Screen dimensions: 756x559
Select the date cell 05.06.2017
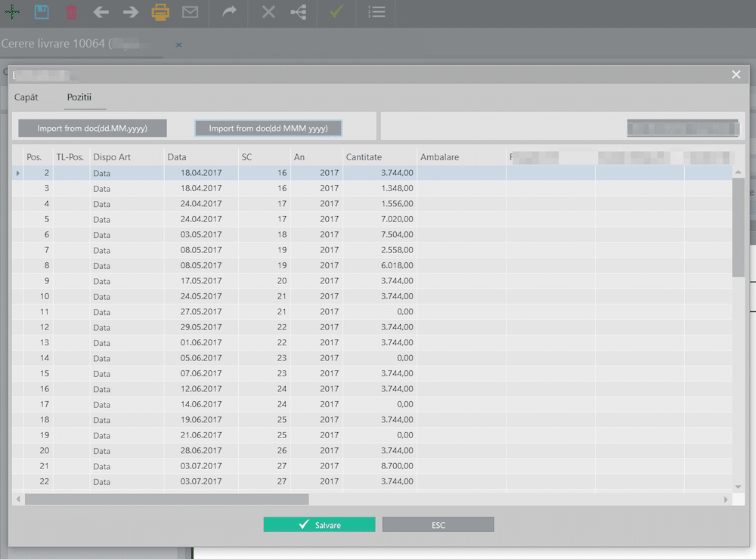coord(202,358)
